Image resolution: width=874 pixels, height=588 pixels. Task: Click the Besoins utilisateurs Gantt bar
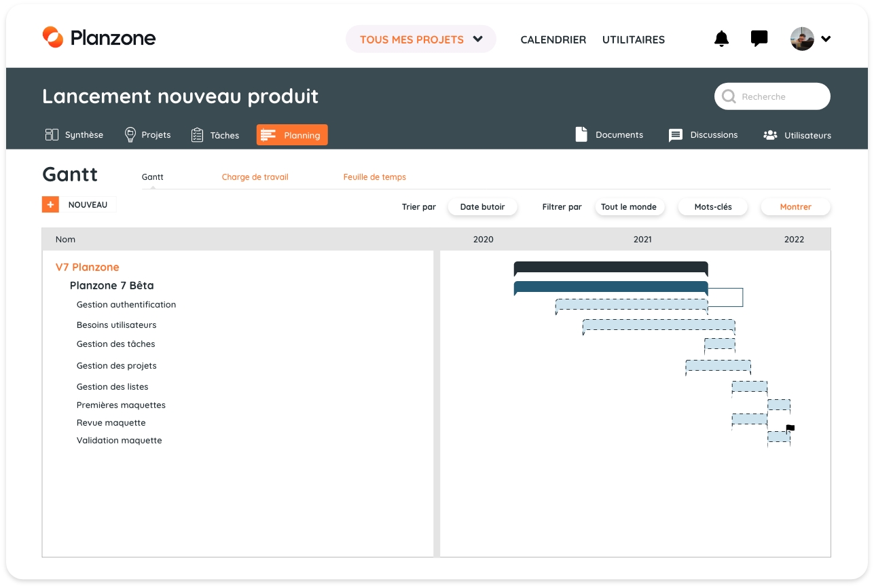click(659, 325)
